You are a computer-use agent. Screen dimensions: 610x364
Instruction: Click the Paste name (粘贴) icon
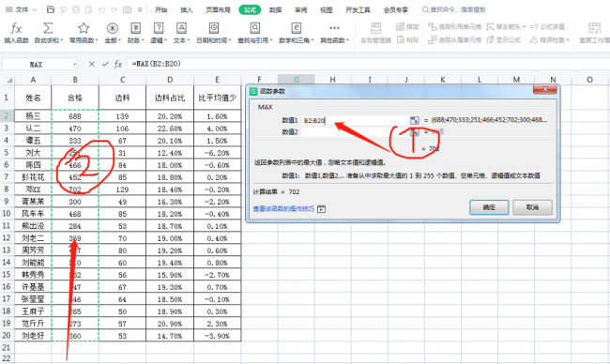click(401, 39)
